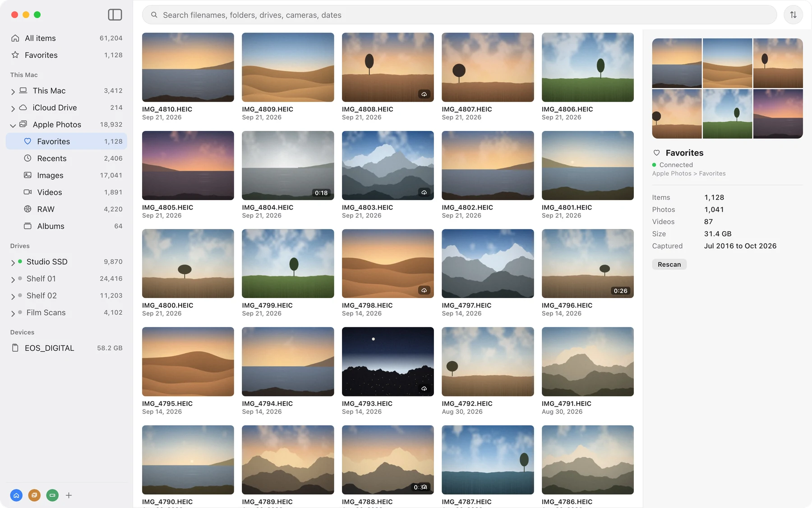Click the orange photos icon at sidebar bottom
The width and height of the screenshot is (812, 508).
click(x=34, y=495)
